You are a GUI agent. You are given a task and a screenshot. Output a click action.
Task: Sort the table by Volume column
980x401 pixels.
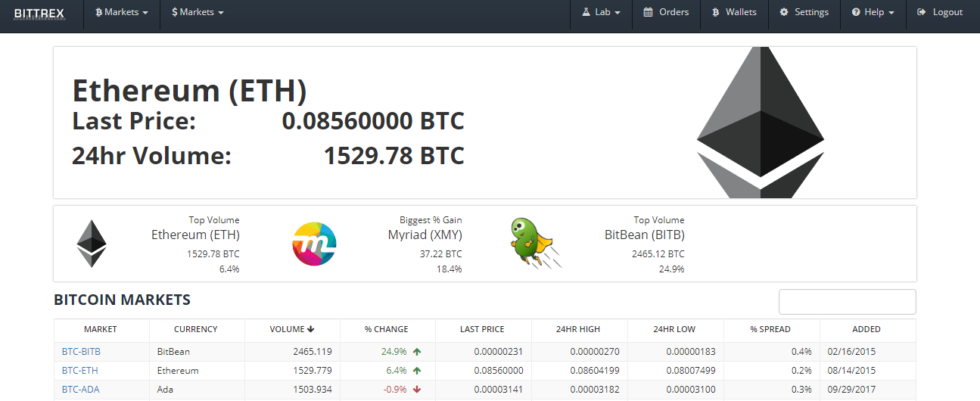click(292, 329)
